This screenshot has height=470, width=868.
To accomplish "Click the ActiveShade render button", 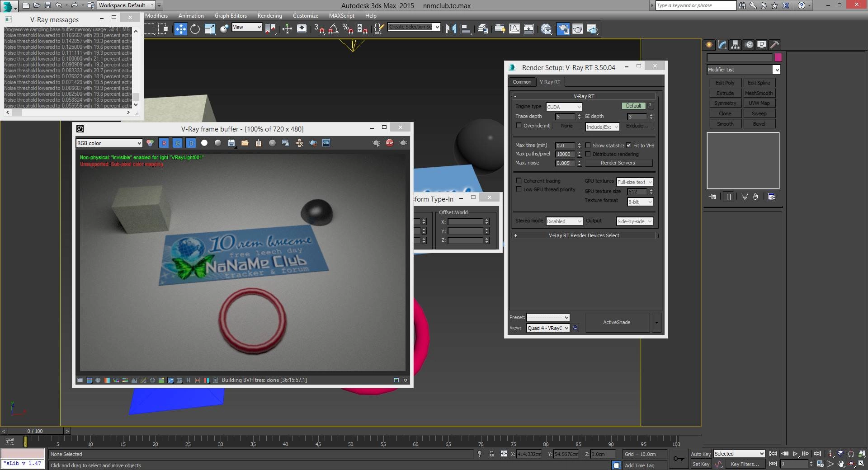I will click(x=617, y=322).
